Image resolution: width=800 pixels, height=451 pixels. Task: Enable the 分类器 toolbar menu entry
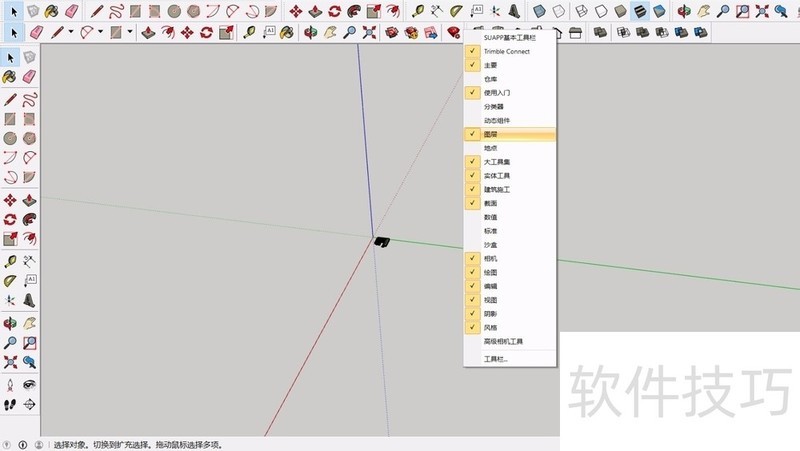[x=509, y=106]
